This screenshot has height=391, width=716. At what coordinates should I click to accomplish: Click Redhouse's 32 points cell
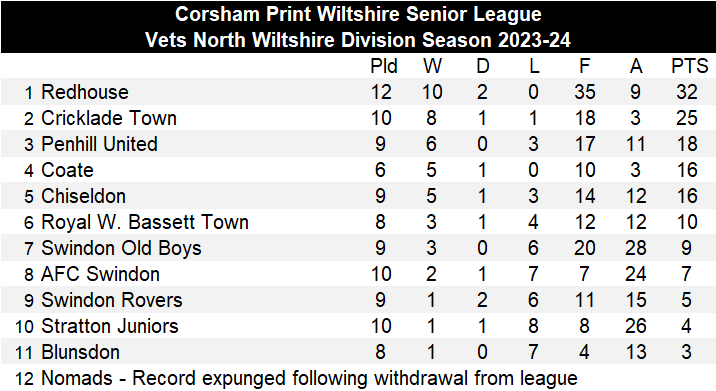[687, 92]
